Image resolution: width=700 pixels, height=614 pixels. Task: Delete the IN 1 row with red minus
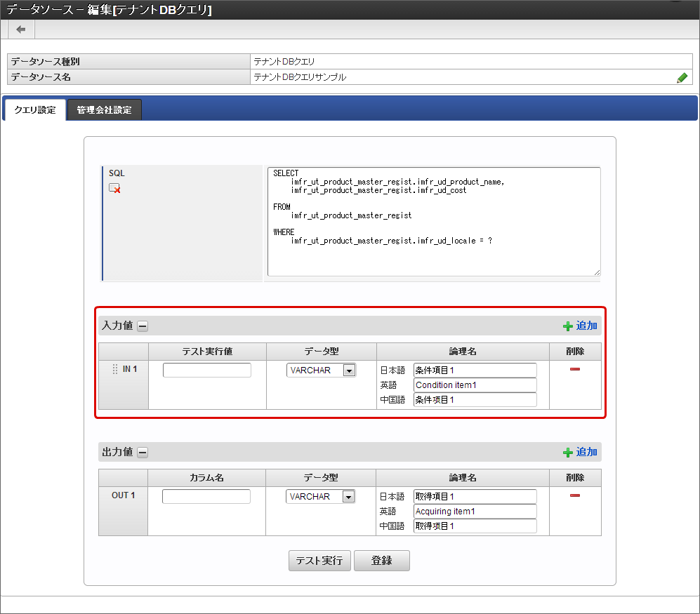(574, 369)
